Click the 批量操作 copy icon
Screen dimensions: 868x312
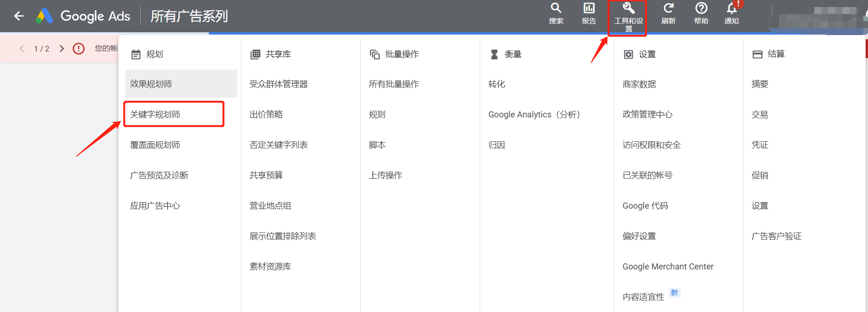tap(374, 54)
